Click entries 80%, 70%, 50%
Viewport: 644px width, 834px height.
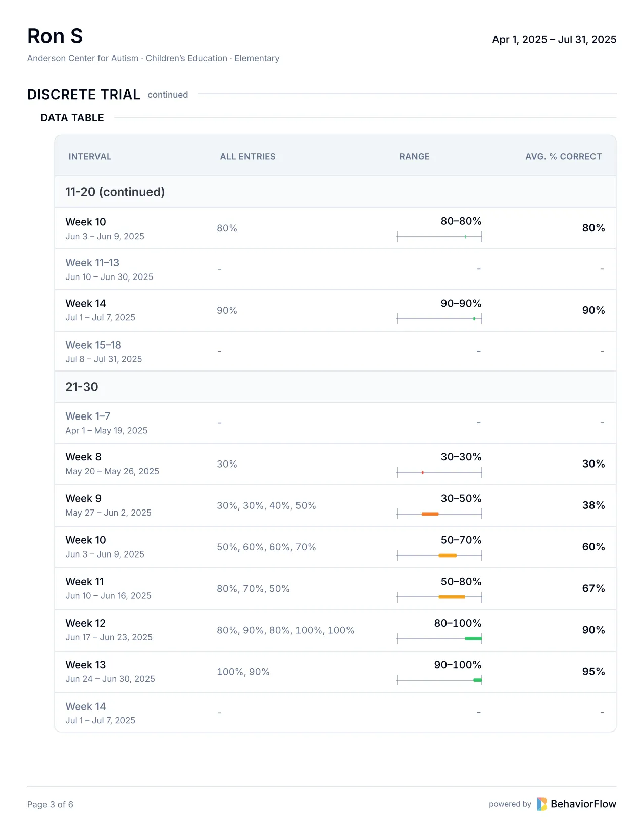click(253, 589)
